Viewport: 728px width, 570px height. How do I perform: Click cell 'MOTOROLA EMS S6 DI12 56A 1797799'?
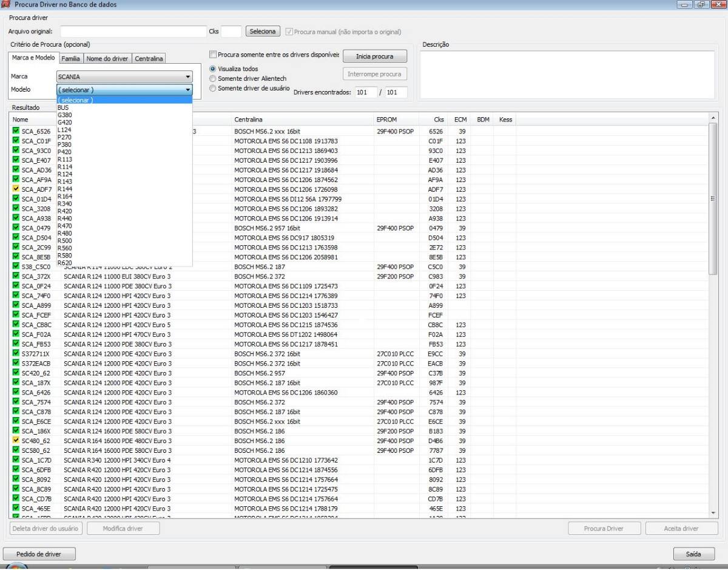(288, 199)
